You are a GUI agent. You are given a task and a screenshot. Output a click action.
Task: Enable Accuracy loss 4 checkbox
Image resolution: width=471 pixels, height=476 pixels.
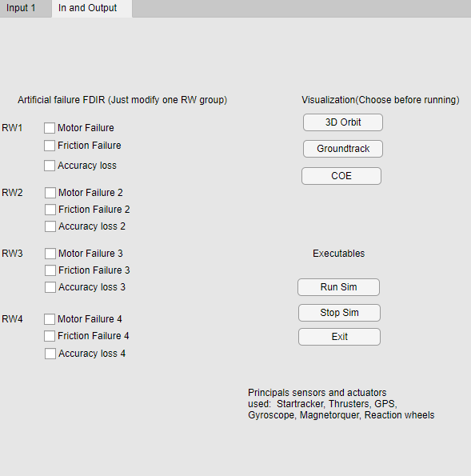50,354
